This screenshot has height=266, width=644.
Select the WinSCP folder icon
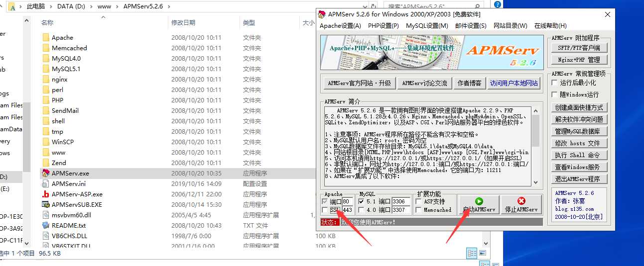46,142
